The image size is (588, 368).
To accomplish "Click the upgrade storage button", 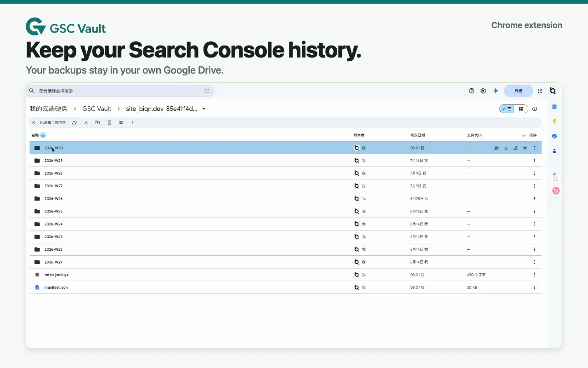I will click(x=518, y=91).
